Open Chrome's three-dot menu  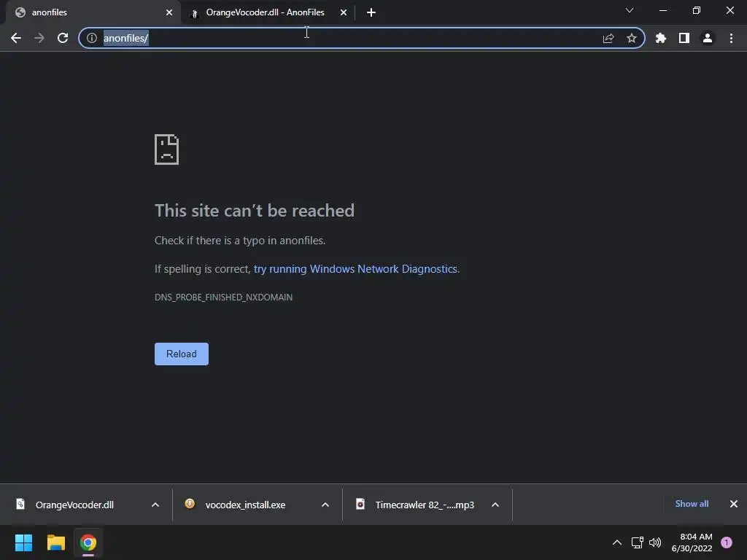[731, 38]
